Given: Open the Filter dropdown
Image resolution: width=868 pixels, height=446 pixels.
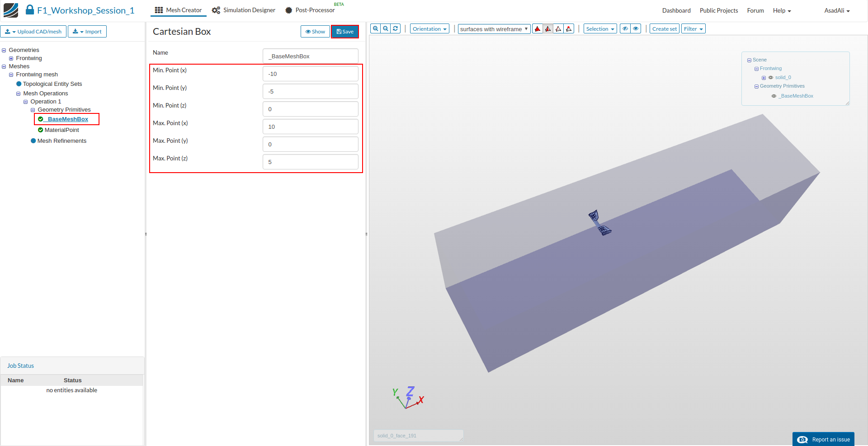Looking at the screenshot, I should (693, 29).
